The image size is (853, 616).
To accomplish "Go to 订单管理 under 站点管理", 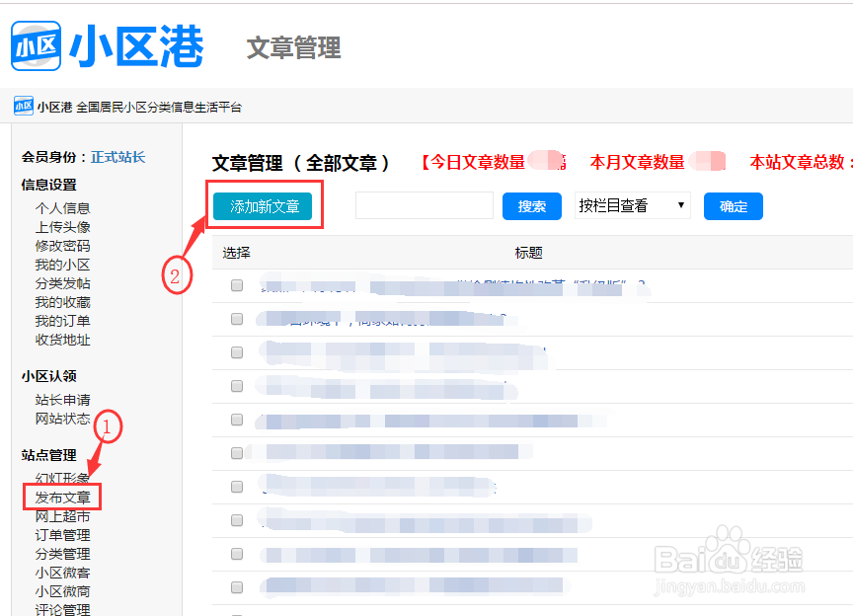I will (x=62, y=534).
